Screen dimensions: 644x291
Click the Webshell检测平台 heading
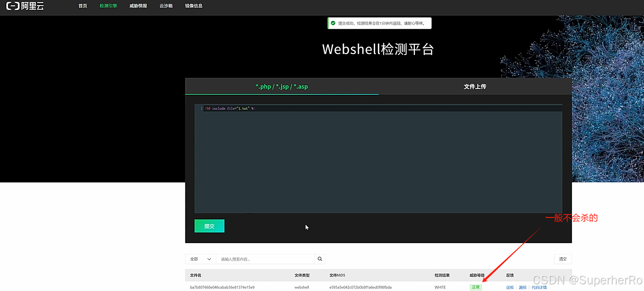point(378,49)
